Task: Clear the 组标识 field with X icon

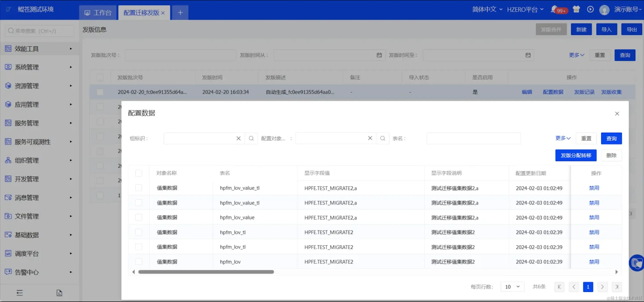Action: click(x=239, y=138)
